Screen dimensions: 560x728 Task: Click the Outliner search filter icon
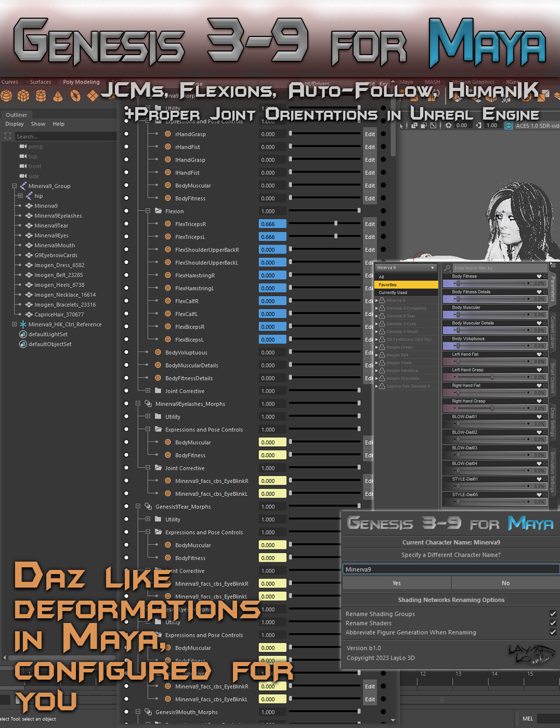pos(8,136)
